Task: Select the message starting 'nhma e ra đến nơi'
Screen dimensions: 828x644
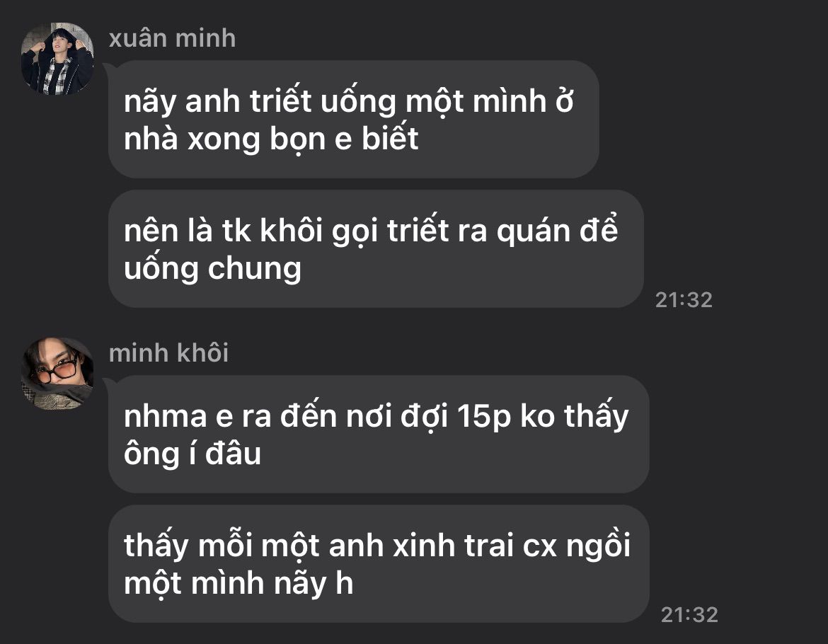Action: point(379,435)
